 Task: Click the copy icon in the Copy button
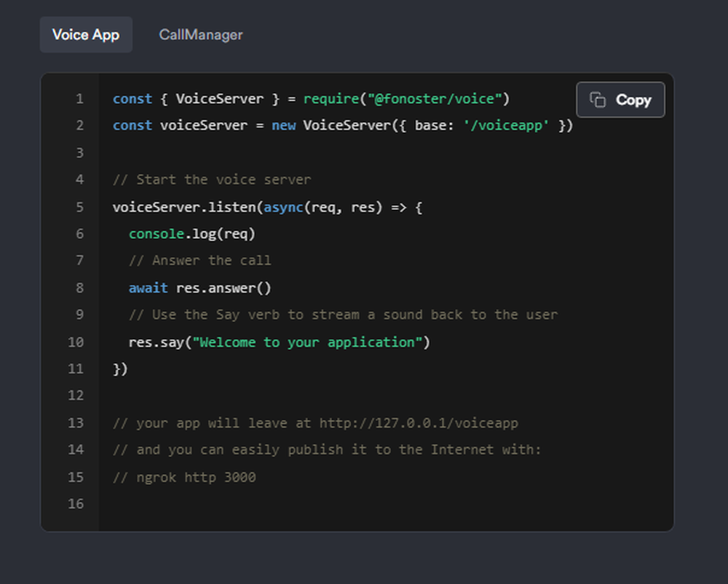(x=598, y=100)
